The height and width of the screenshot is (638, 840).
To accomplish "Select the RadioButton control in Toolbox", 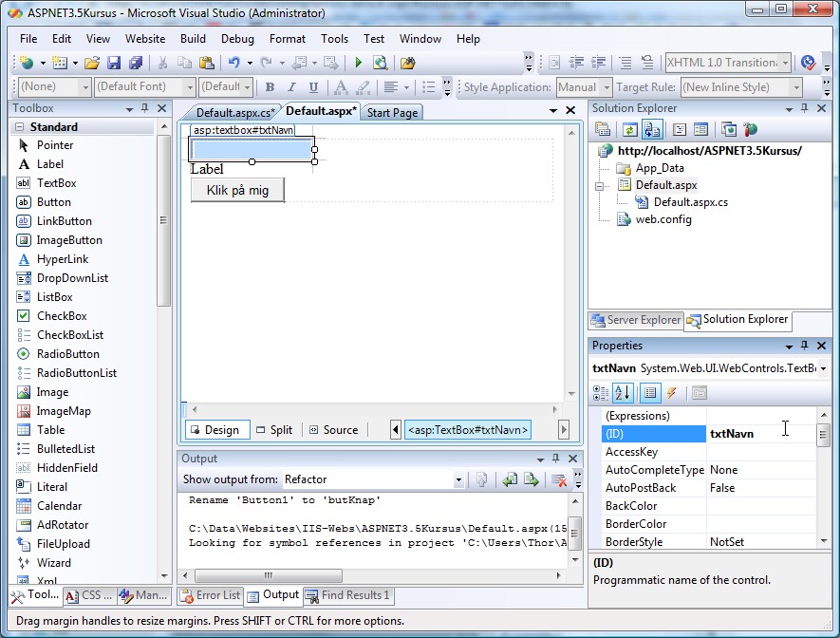I will [x=68, y=354].
